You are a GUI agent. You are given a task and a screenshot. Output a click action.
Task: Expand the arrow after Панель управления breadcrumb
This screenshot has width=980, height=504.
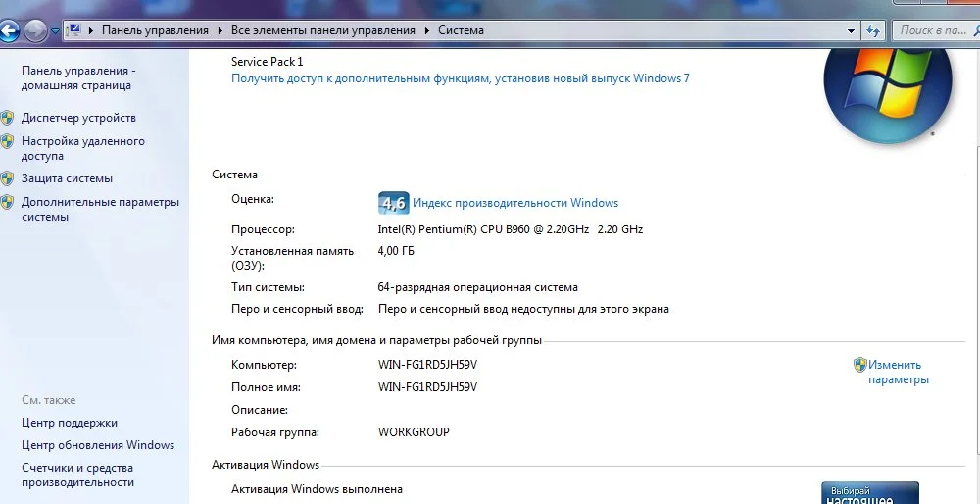(220, 30)
